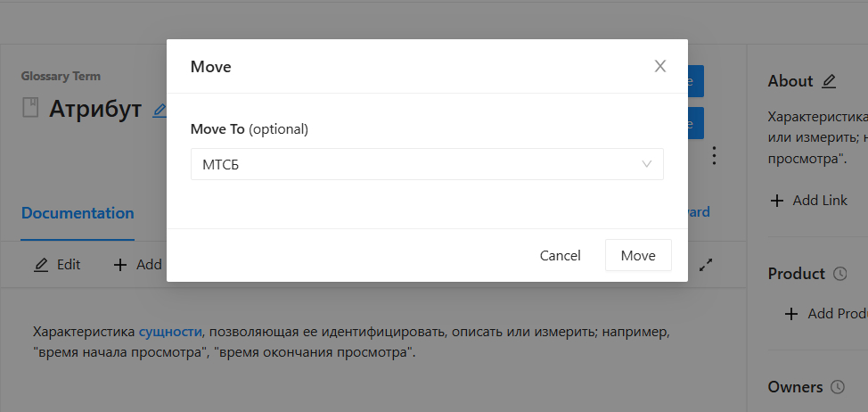Cancel the Move dialog
The image size is (868, 412).
(560, 255)
